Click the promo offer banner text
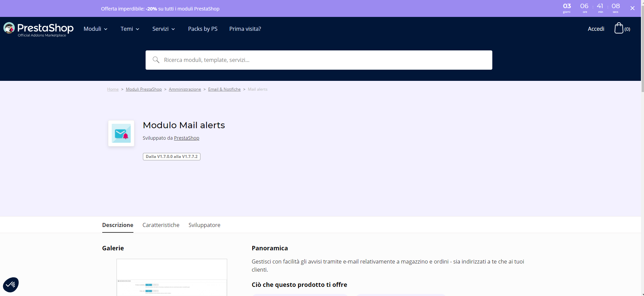The height and width of the screenshot is (296, 644). [160, 9]
